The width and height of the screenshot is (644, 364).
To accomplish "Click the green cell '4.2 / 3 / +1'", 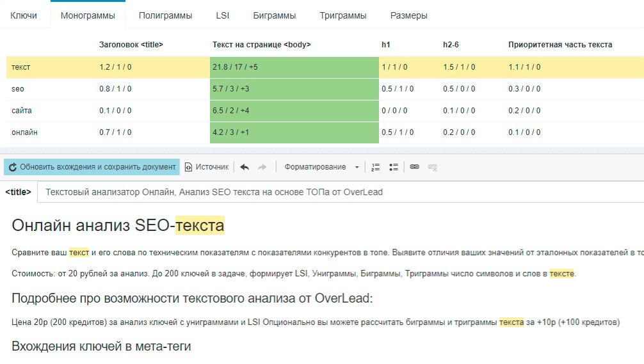I will pyautogui.click(x=294, y=132).
